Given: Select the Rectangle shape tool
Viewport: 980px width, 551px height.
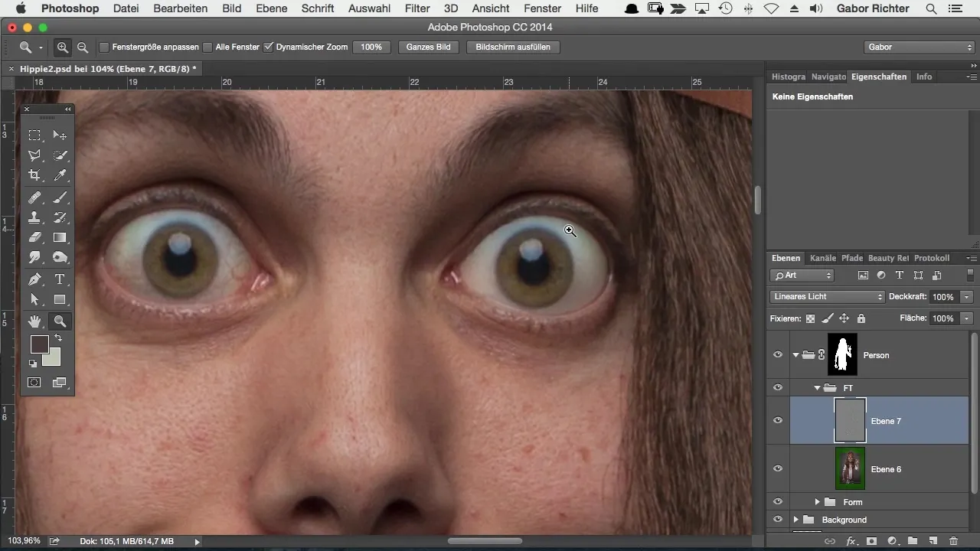Looking at the screenshot, I should (60, 299).
